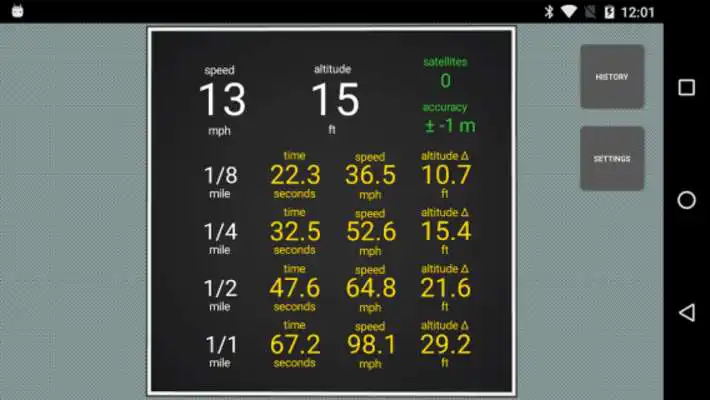
Task: Tap the 67.2 seconds time value
Action: coord(295,344)
